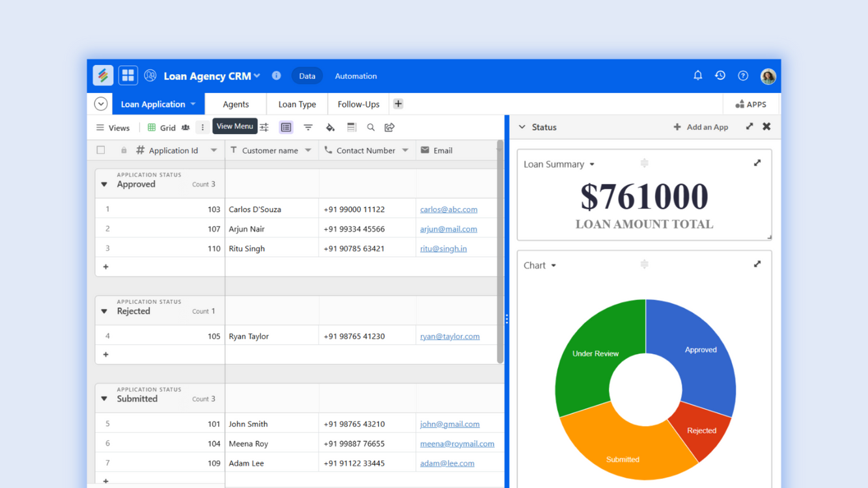Collapse the Approved status group
868x488 pixels.
point(104,185)
